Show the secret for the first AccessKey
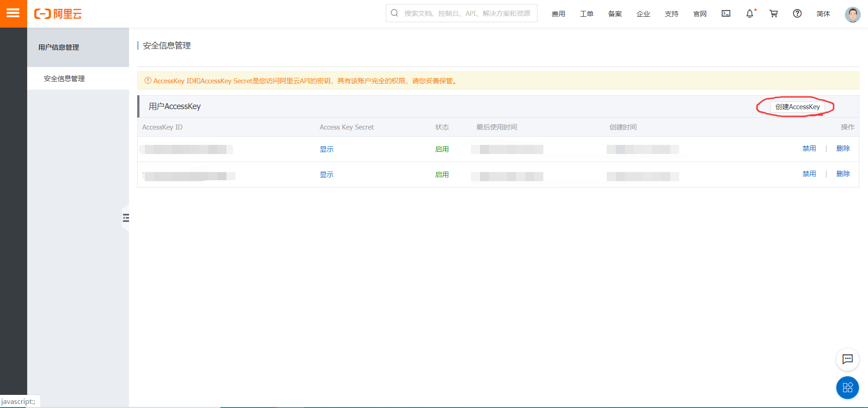 [326, 149]
